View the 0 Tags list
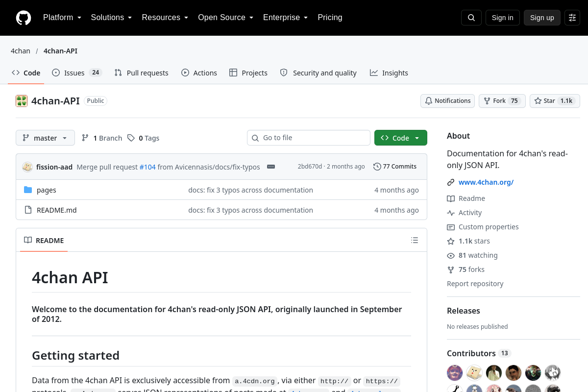 click(x=143, y=138)
